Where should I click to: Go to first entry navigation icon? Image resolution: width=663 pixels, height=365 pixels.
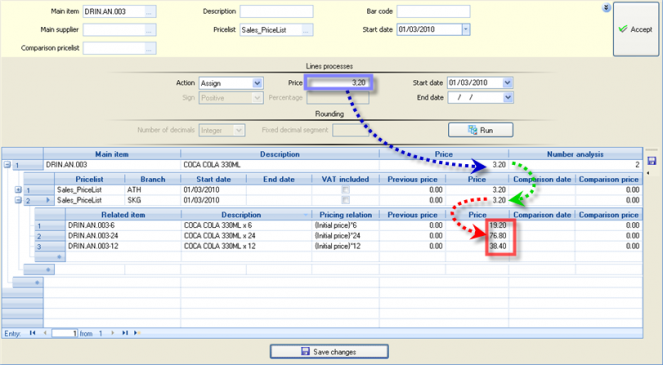coord(33,333)
